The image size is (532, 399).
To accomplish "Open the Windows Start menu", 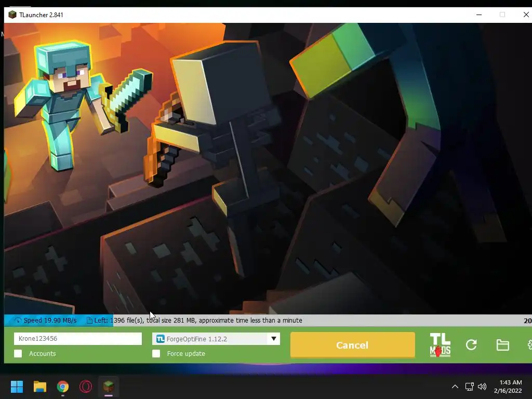I will point(17,387).
